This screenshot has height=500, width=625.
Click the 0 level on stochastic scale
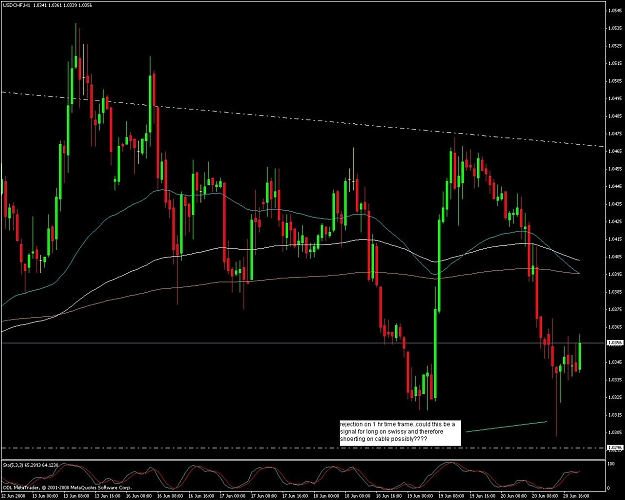tap(608, 488)
